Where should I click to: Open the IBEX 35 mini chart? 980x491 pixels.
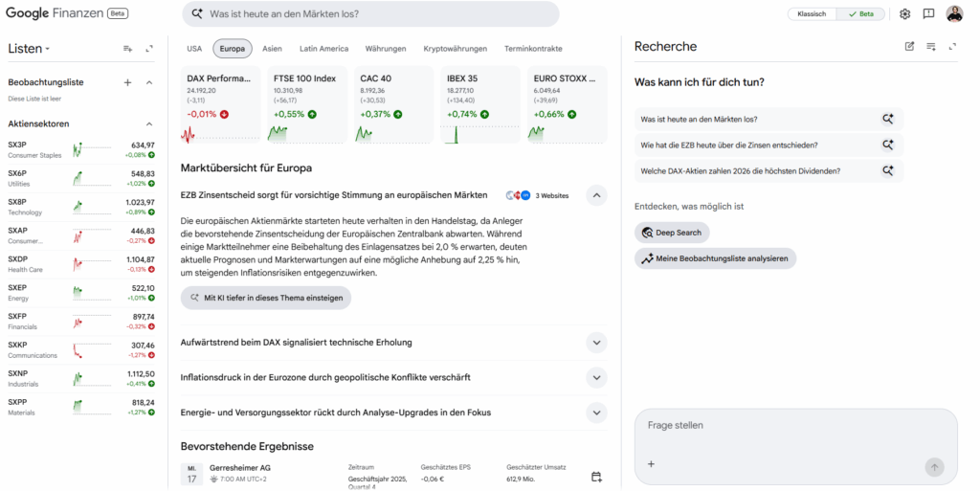click(x=480, y=134)
